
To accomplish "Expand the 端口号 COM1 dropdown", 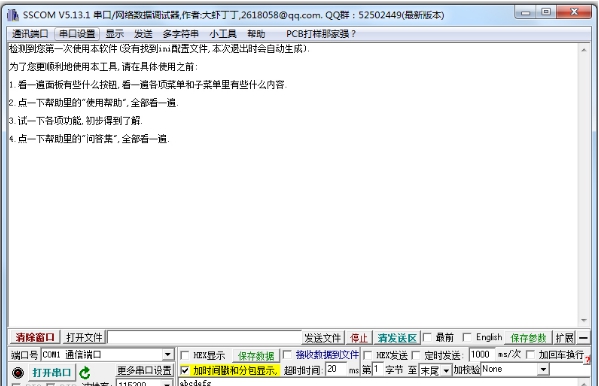I will pyautogui.click(x=168, y=355).
